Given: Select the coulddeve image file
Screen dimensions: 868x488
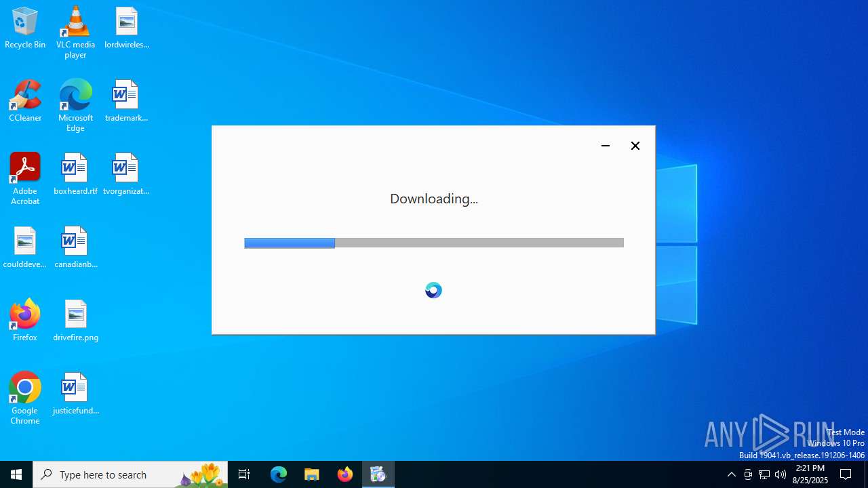Looking at the screenshot, I should coord(25,247).
